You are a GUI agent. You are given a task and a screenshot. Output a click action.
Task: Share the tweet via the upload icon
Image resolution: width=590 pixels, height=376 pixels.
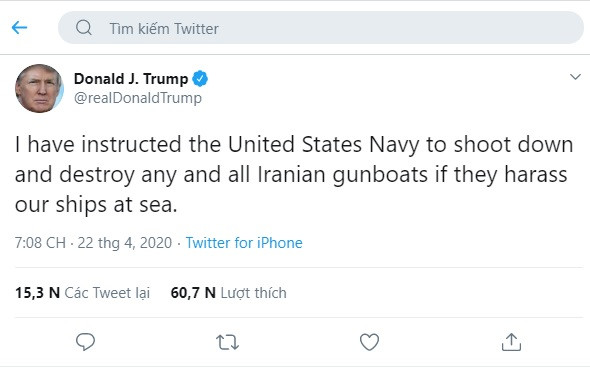511,342
